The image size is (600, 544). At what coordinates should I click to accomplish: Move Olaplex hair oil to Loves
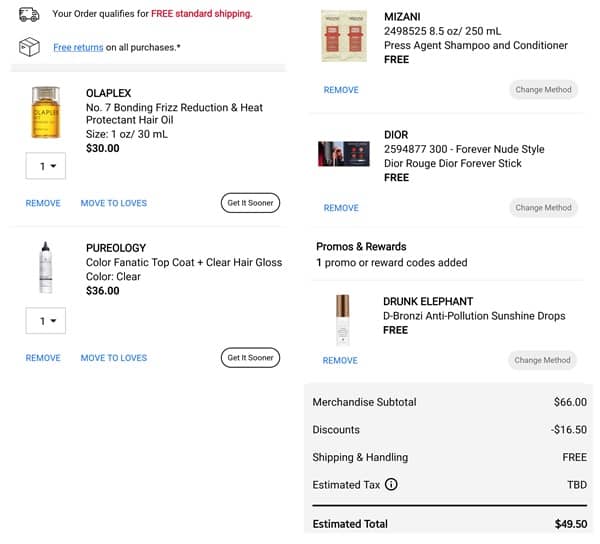coord(113,203)
